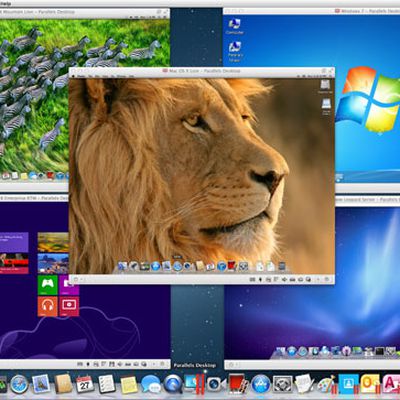Open Microsoft Outlook in the dock

point(370,384)
